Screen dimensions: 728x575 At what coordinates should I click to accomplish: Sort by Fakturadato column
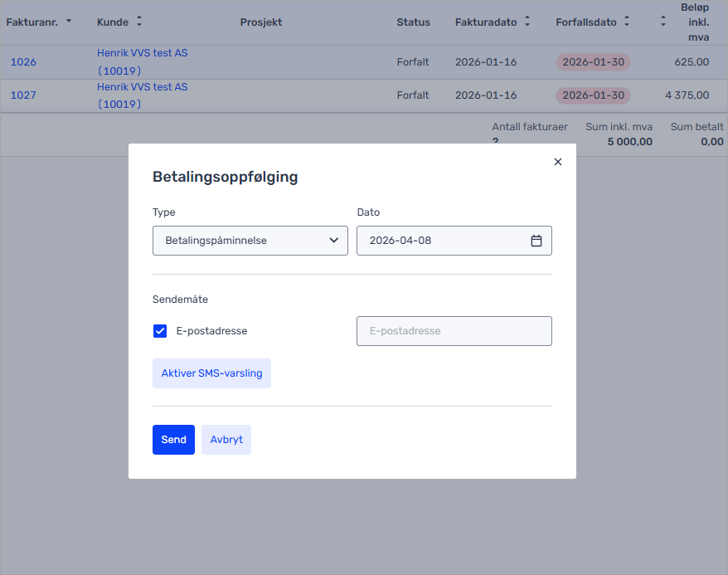[527, 22]
